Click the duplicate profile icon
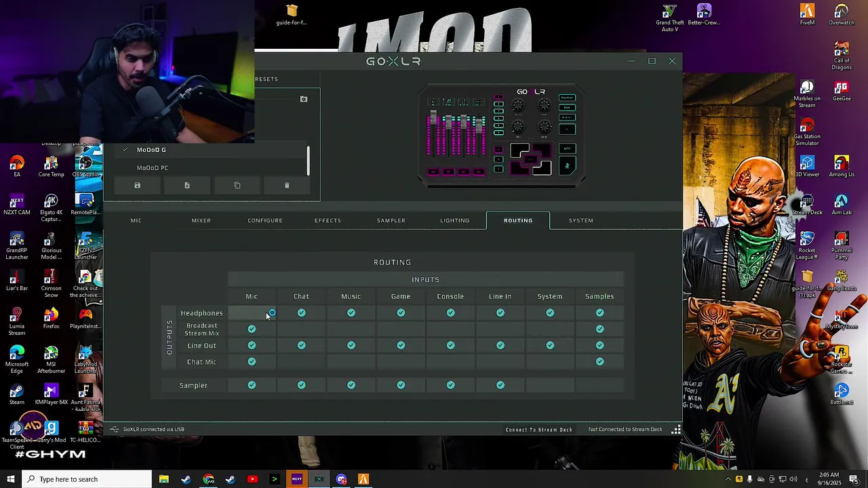Screen dimensions: 868x488 pyautogui.click(x=237, y=185)
